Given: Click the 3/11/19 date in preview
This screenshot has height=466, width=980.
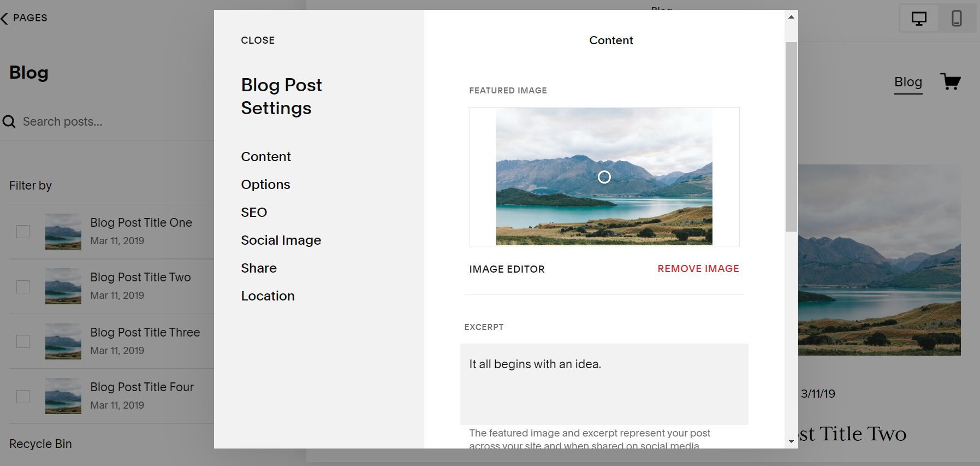Looking at the screenshot, I should pyautogui.click(x=818, y=393).
